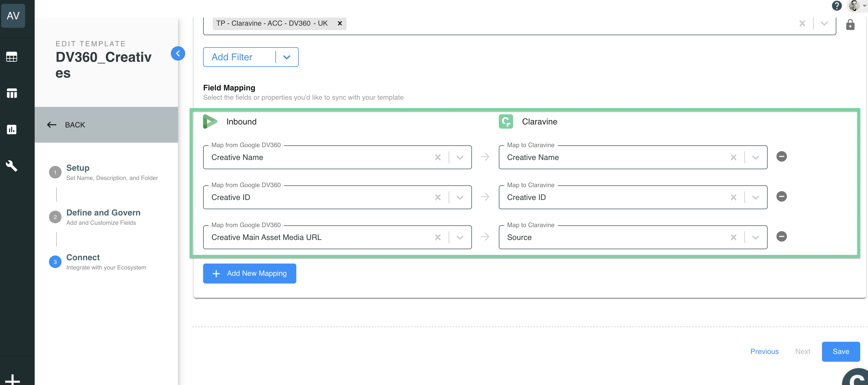Clear the Creative Main Asset Media URL field
The width and height of the screenshot is (868, 385).
coord(438,237)
